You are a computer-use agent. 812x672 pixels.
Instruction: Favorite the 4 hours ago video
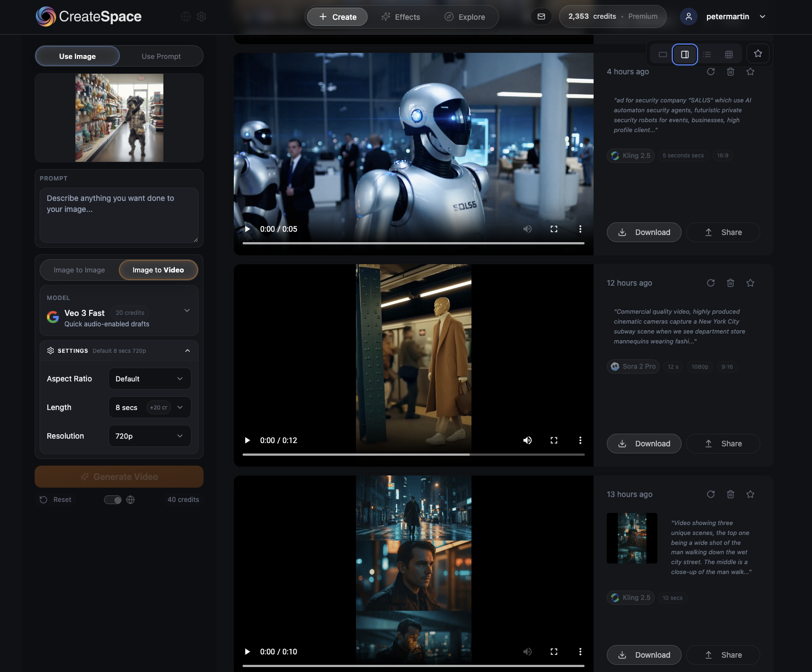point(750,72)
